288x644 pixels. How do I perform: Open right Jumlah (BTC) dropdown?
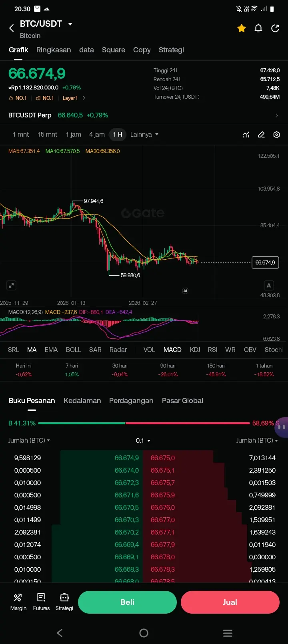pos(257,440)
